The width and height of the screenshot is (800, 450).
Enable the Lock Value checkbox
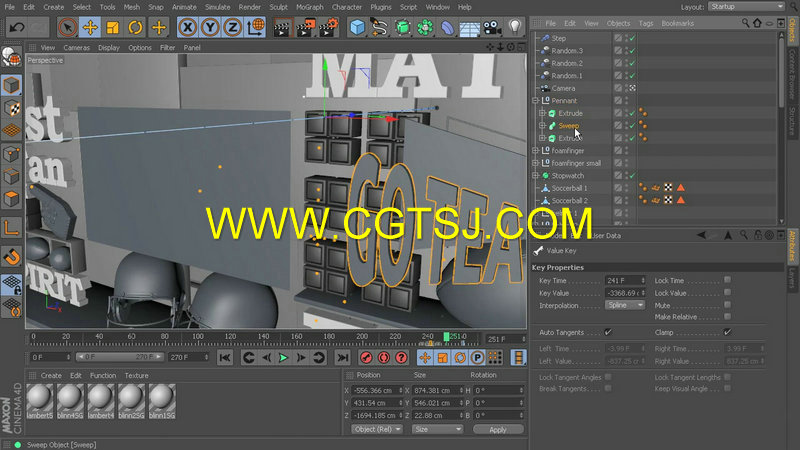(x=728, y=292)
